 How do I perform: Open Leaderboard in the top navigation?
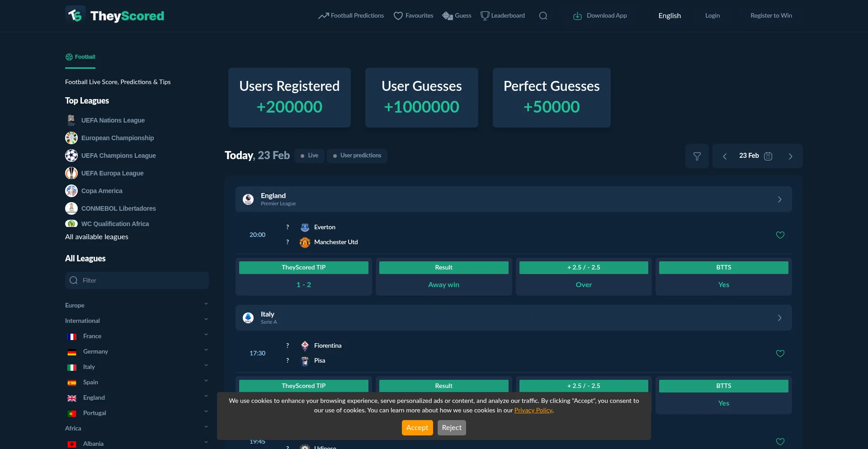pos(503,16)
